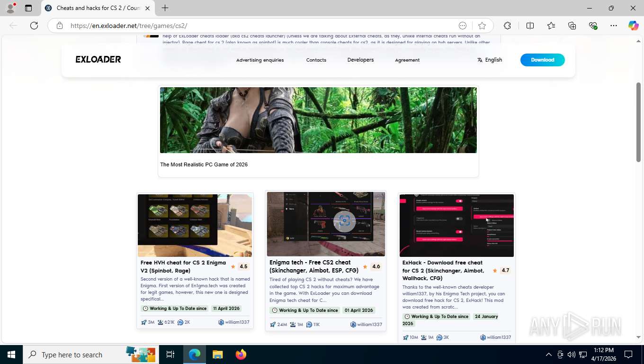Open the Extensions puzzle icon
This screenshot has width=644, height=364.
(x=507, y=26)
